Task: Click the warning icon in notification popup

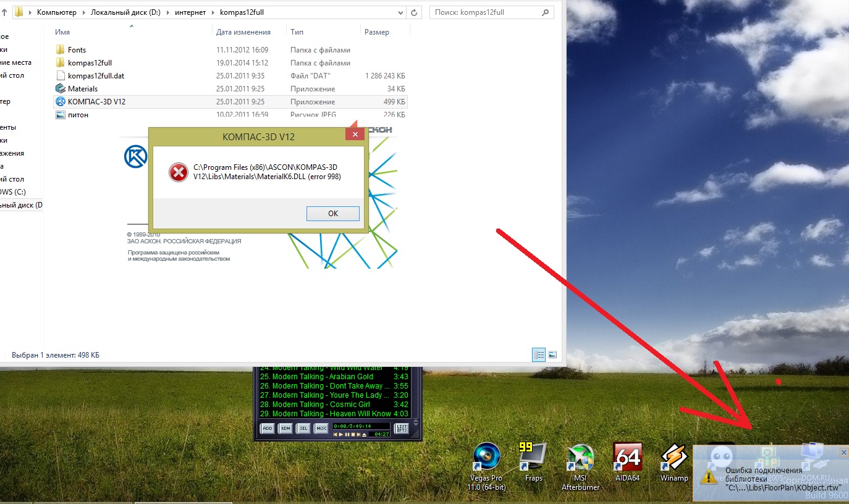Action: (x=708, y=477)
